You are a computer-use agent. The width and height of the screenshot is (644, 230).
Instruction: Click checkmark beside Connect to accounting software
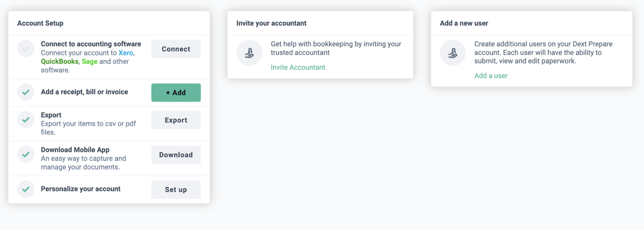tap(26, 49)
